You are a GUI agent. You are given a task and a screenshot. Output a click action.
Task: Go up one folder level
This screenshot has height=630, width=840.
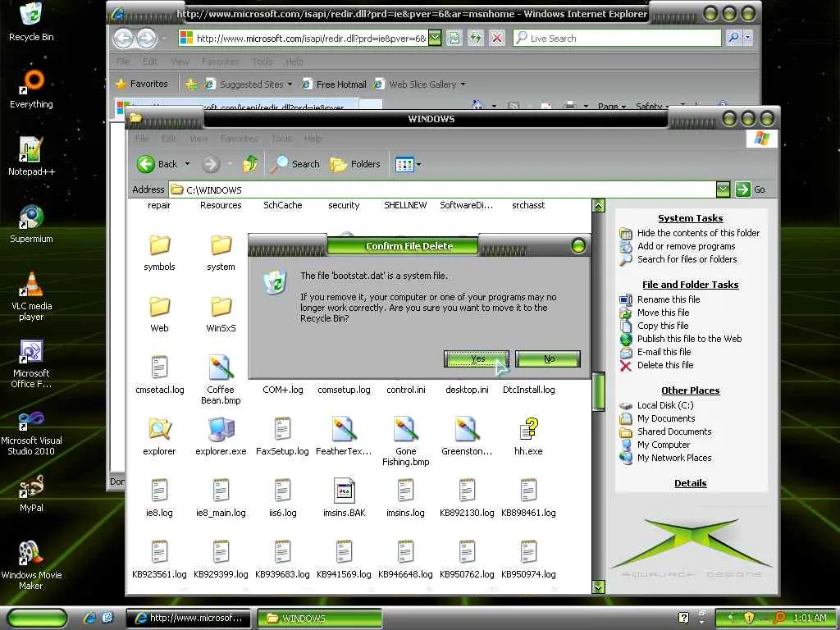(250, 164)
